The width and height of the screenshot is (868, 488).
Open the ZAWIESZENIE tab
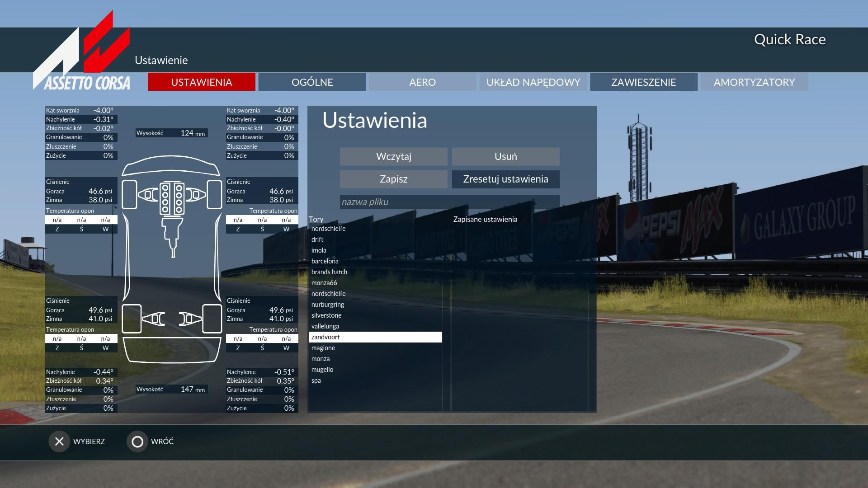(644, 82)
